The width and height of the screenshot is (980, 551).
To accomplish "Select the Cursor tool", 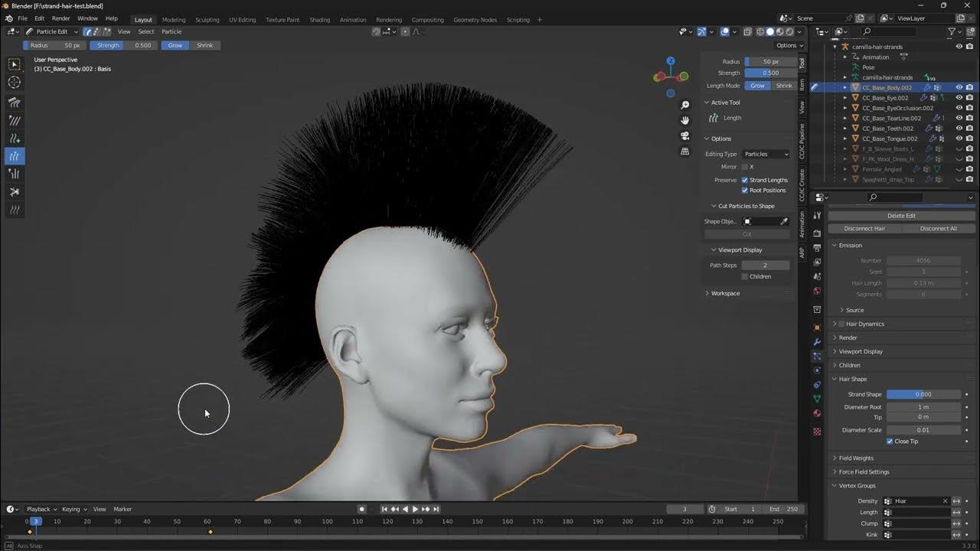I will click(15, 82).
